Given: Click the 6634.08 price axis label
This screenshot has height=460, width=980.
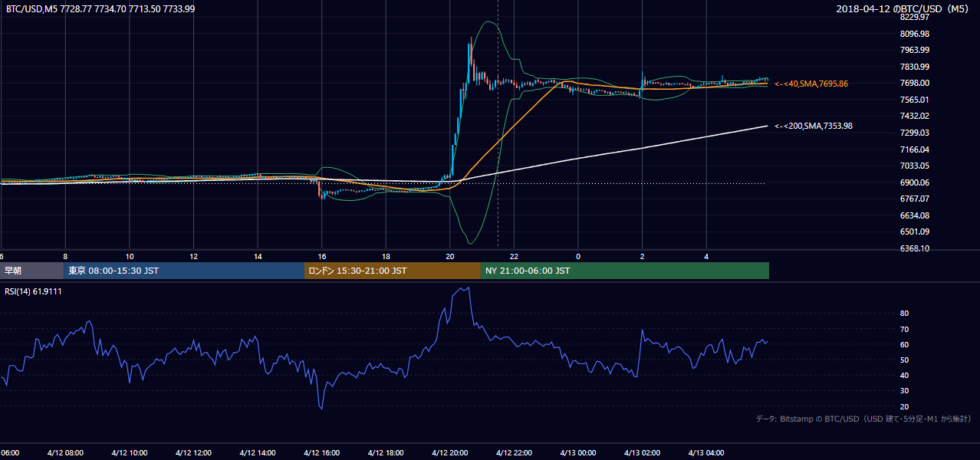Looking at the screenshot, I should pyautogui.click(x=915, y=215).
